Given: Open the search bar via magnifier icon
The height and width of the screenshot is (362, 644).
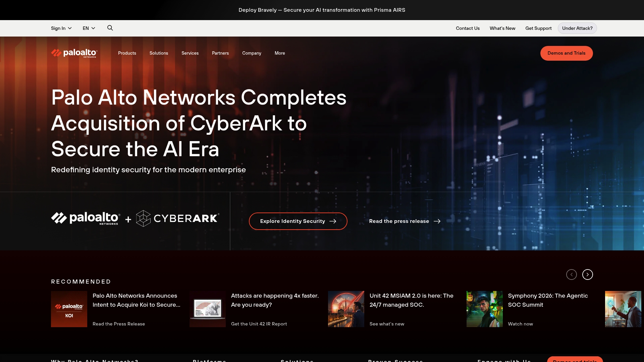Looking at the screenshot, I should 110,28.
